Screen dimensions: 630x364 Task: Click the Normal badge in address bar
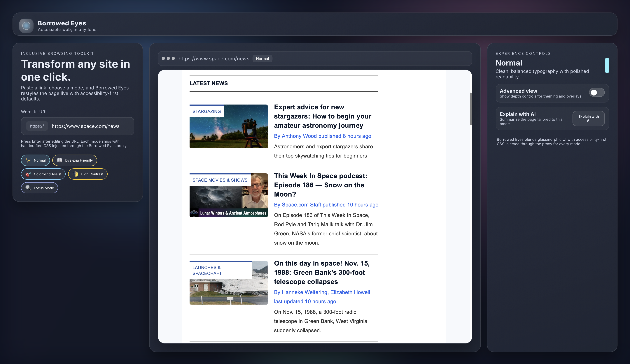click(x=262, y=59)
